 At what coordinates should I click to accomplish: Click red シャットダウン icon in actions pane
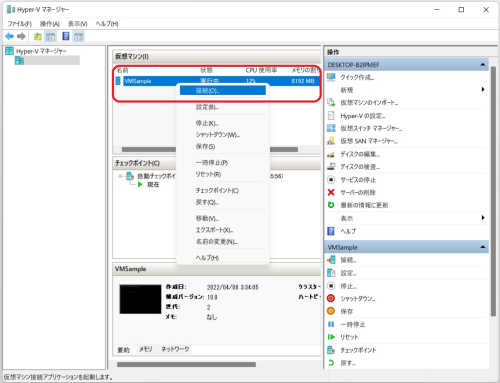coord(331,298)
